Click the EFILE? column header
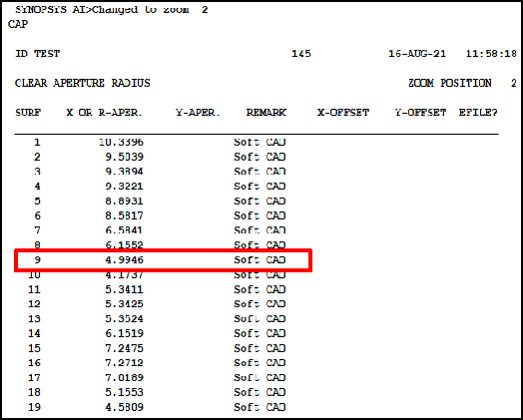This screenshot has height=420, width=523. tap(478, 113)
